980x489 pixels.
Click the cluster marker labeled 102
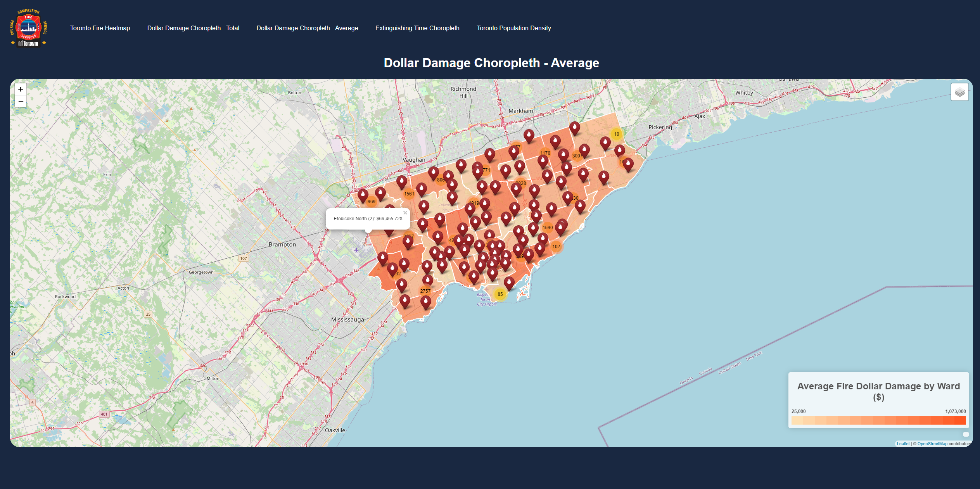[556, 246]
